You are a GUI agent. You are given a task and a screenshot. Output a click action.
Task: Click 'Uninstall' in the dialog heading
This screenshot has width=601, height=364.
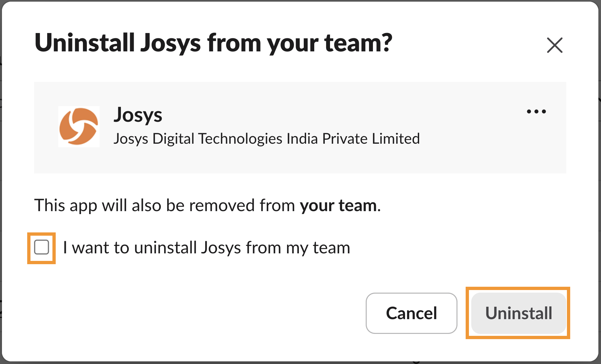[85, 43]
